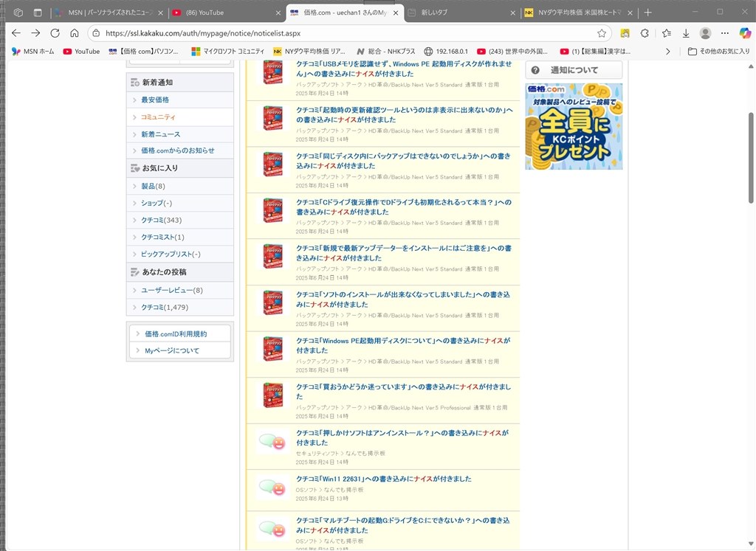
Task: Close the YouTube tab
Action: pyautogui.click(x=278, y=13)
